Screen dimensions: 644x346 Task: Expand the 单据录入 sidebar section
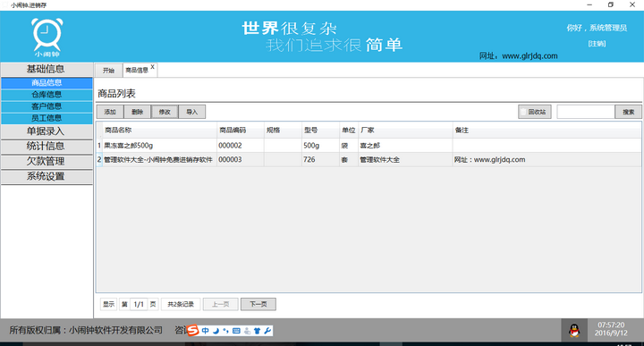tap(47, 131)
